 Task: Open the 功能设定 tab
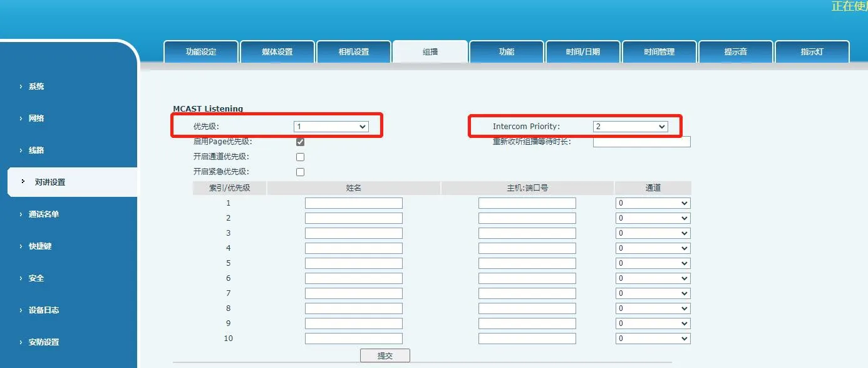201,52
